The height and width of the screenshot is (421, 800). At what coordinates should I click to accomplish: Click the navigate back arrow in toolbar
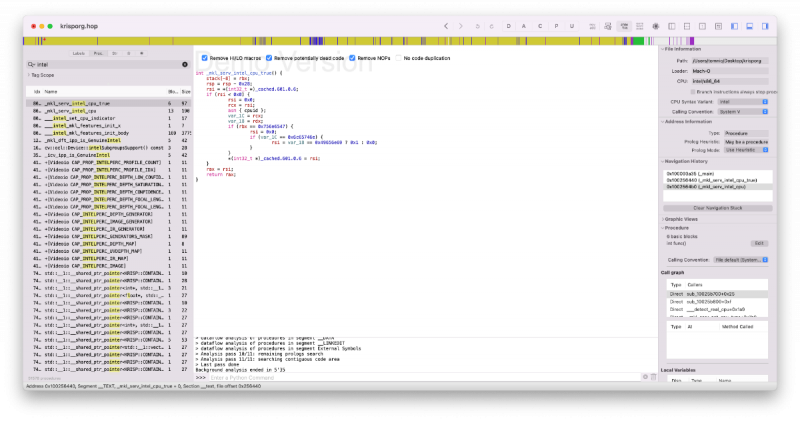(x=445, y=24)
